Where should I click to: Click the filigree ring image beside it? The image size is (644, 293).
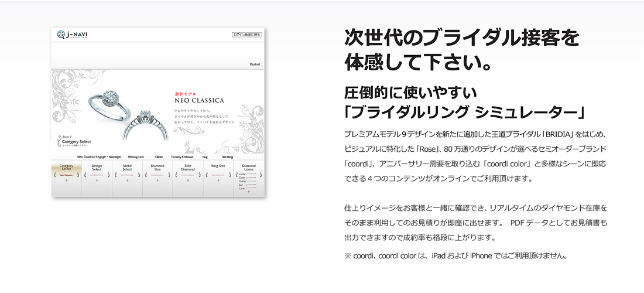pyautogui.click(x=145, y=126)
